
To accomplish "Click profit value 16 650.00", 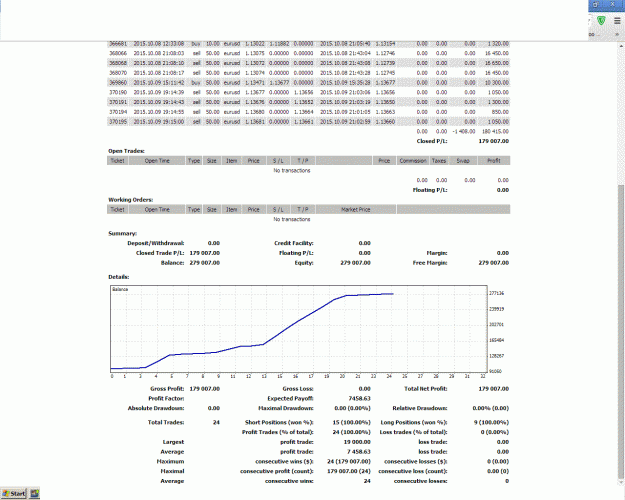I will point(497,63).
